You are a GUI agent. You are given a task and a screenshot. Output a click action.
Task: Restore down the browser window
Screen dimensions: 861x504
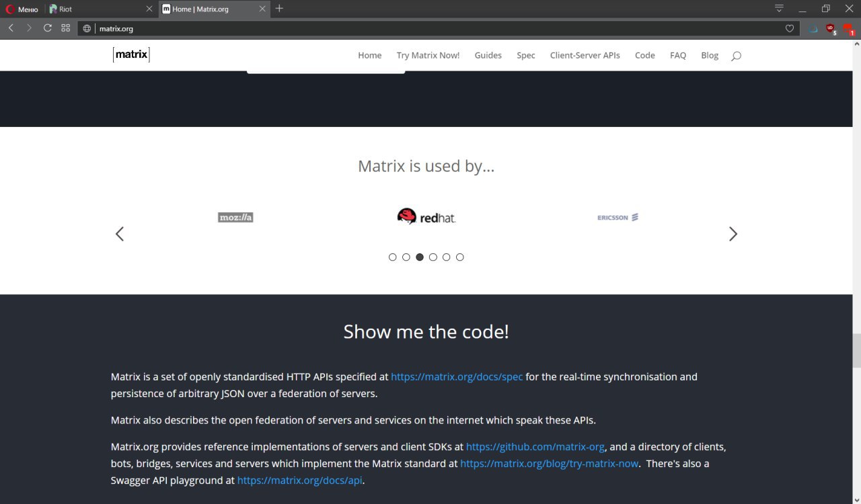tap(826, 9)
